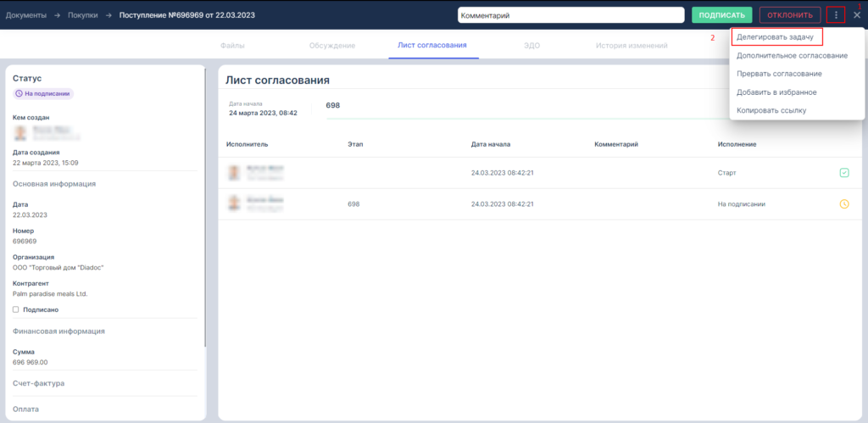Click the date value 22.03.2023
The image size is (868, 423).
30,214
